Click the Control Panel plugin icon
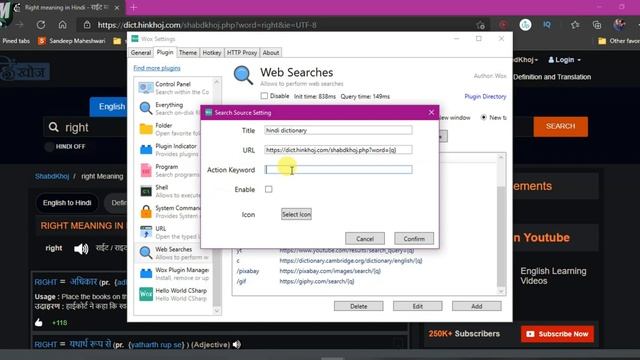The width and height of the screenshot is (640, 360). (x=146, y=88)
